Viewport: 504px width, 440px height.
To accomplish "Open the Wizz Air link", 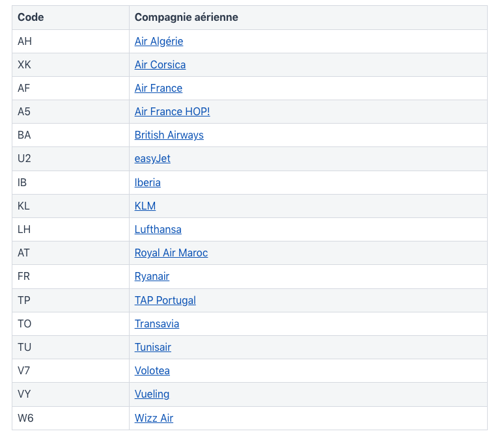I will 154,418.
